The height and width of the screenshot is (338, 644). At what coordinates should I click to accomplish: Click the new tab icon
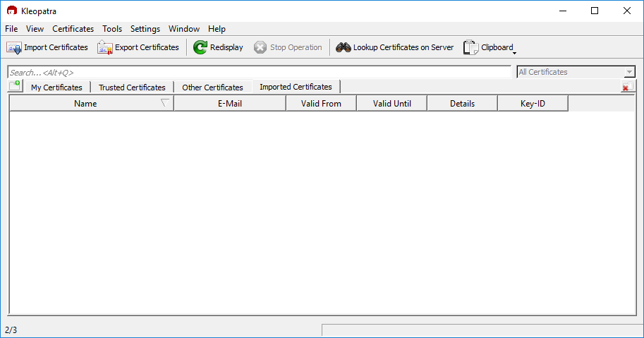[16, 86]
